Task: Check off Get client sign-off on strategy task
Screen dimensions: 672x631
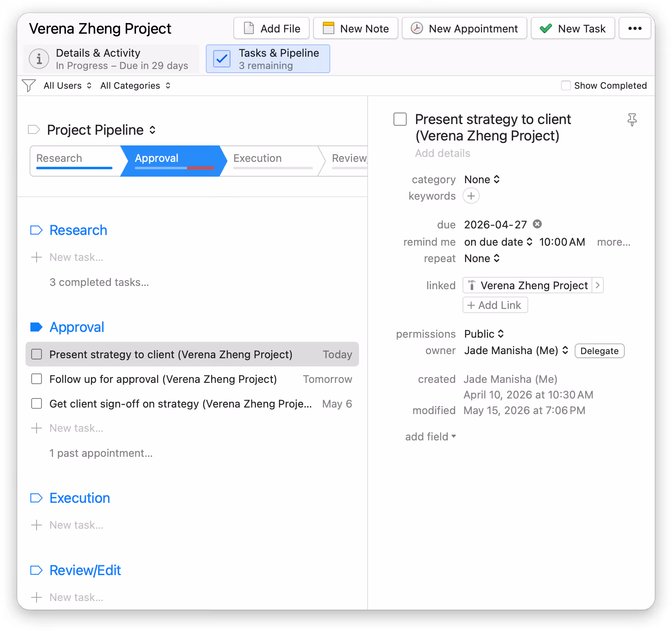Action: click(x=37, y=403)
